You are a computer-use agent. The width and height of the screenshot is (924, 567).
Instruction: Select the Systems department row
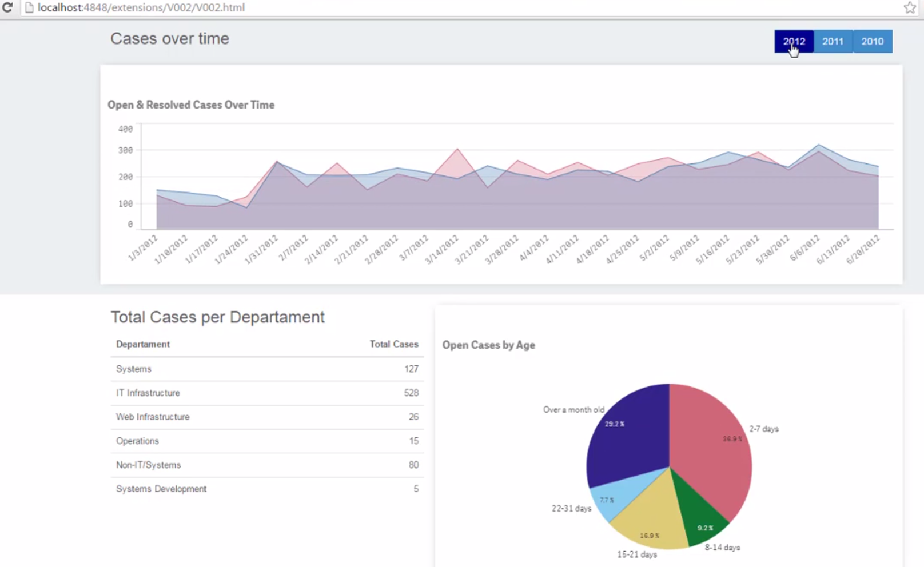pyautogui.click(x=267, y=369)
